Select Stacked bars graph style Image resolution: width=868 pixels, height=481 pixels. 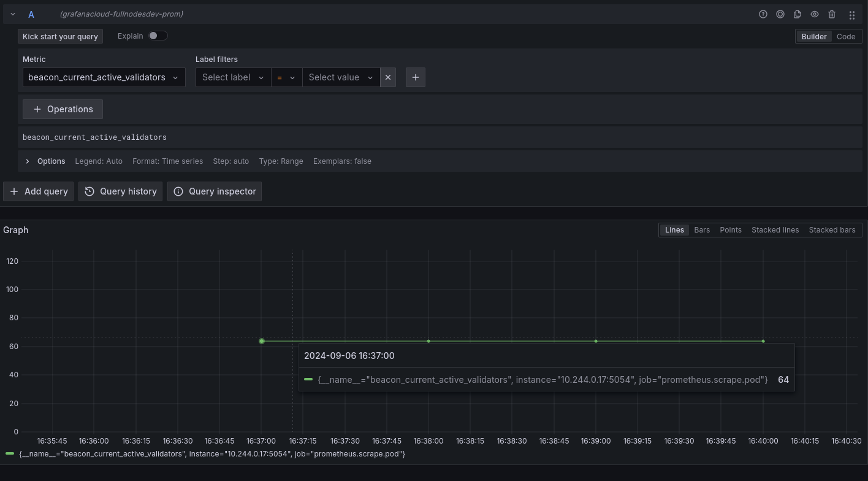[832, 230]
